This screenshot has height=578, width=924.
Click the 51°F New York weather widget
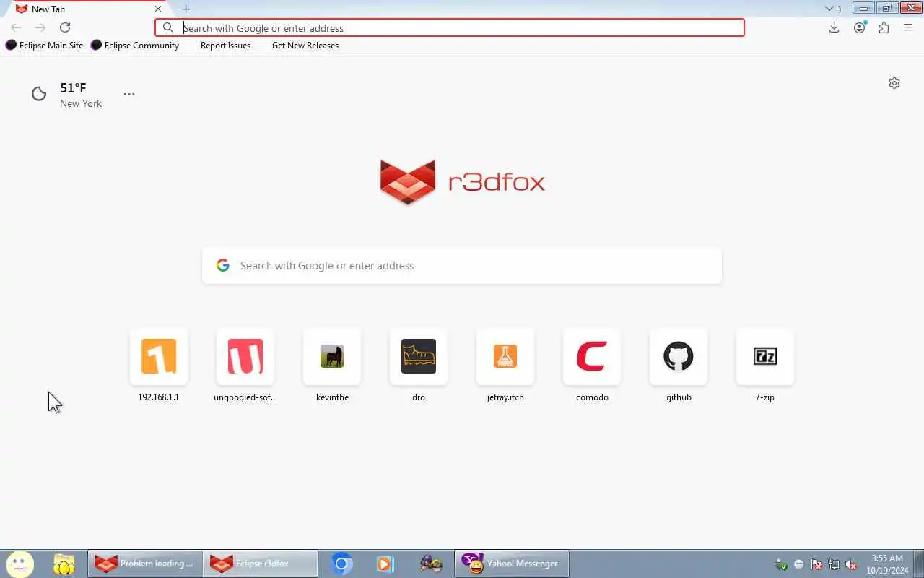[67, 95]
